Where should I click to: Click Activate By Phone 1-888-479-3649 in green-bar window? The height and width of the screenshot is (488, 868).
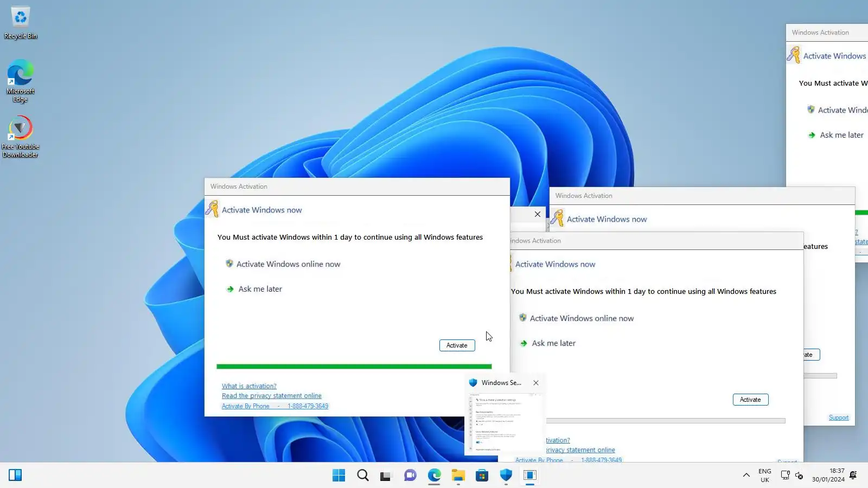coord(275,406)
